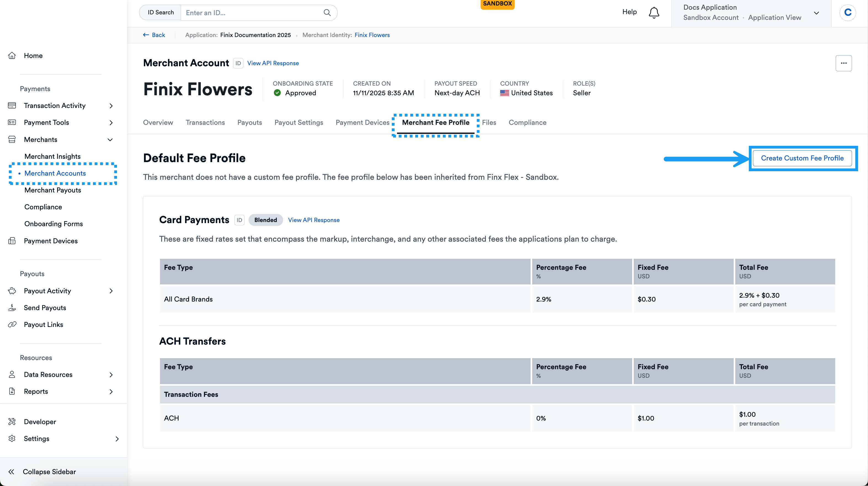Click Create Custom Fee Profile

(x=802, y=158)
